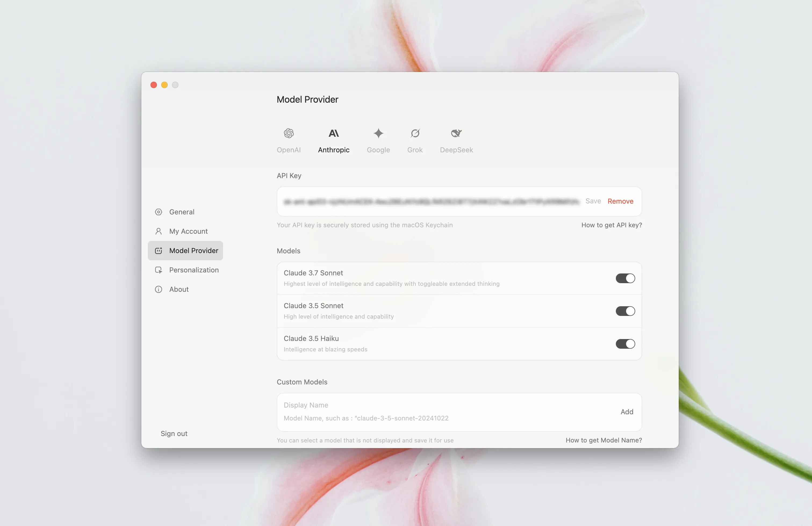812x526 pixels.
Task: Add the custom model
Action: tap(626, 412)
